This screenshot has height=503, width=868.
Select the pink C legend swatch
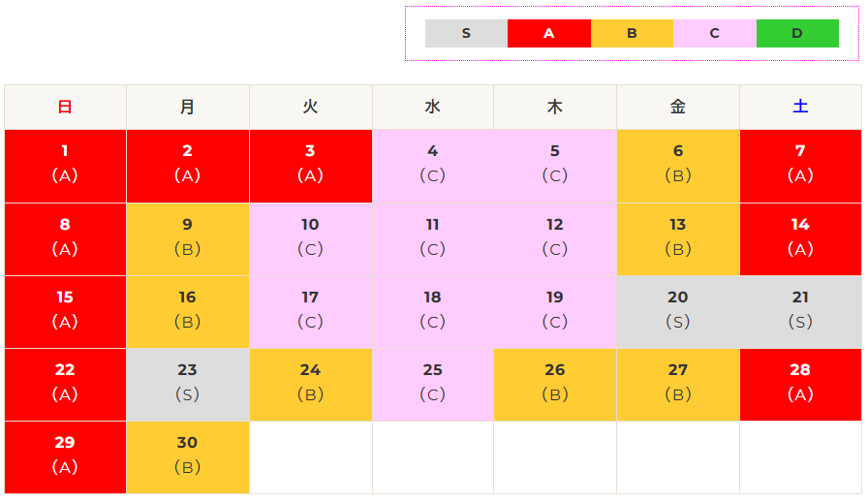click(x=715, y=33)
